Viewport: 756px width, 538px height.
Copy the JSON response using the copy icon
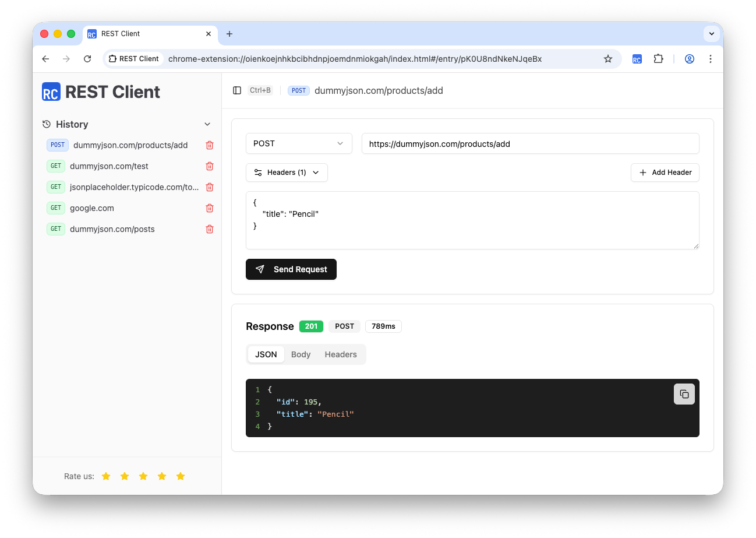(684, 394)
